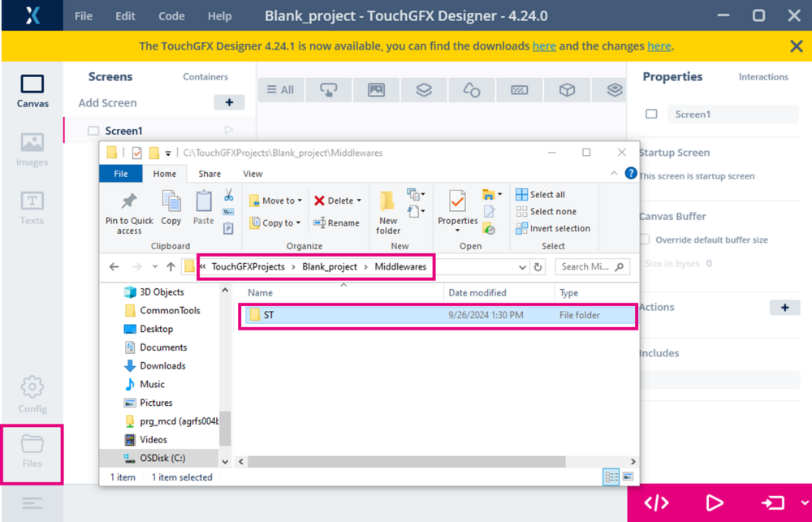Open the Texts section of TouchGFX Designer
The image size is (812, 522).
[32, 208]
